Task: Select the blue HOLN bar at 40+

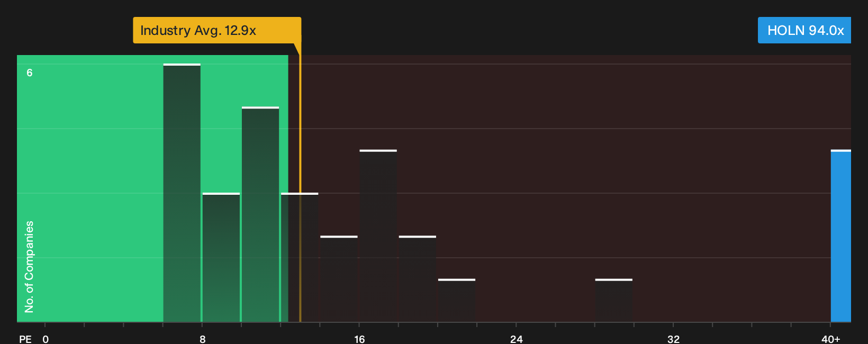Action: (841, 236)
